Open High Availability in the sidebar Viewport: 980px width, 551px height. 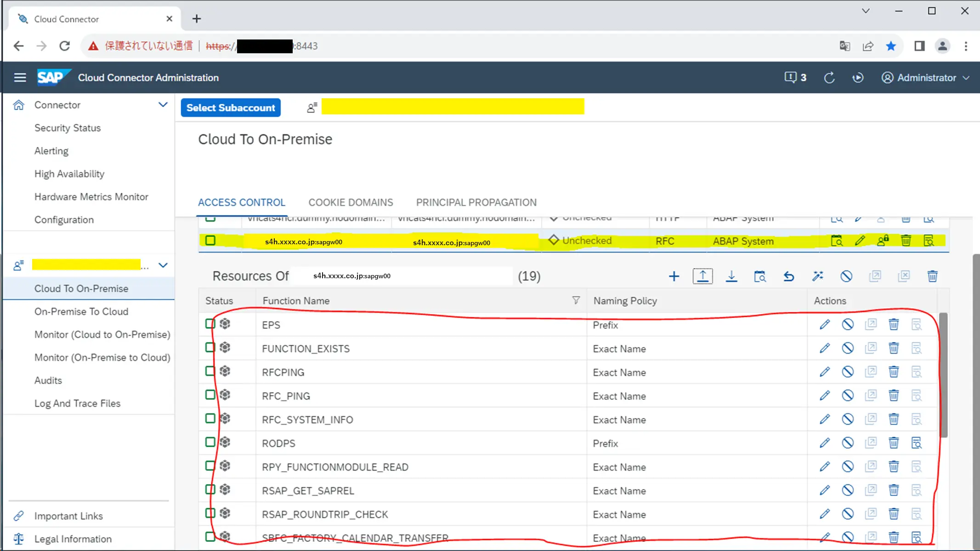click(69, 174)
